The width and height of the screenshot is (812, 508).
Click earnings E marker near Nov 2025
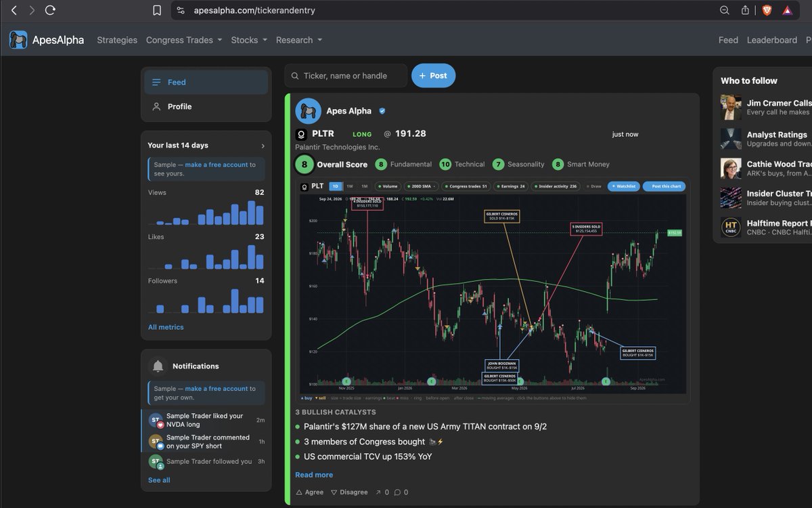click(346, 382)
